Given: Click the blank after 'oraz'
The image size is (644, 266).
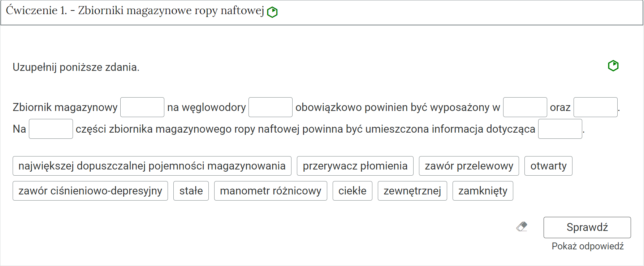Looking at the screenshot, I should pos(595,107).
